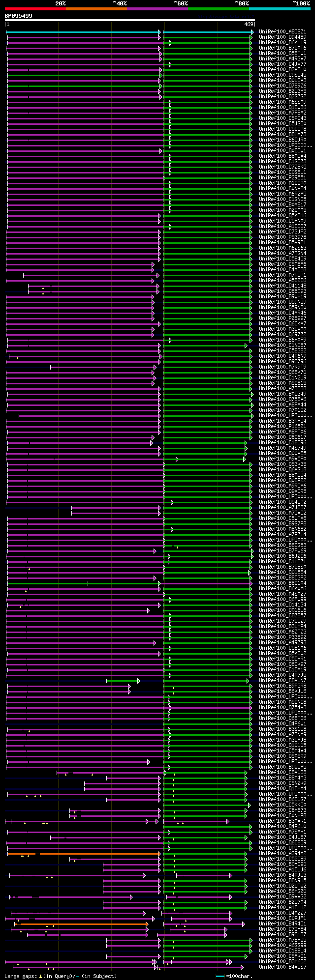Viewport: 315px width, 980px height.
Task: Open hit UniRef100_B6K119
Action: (x=283, y=42)
